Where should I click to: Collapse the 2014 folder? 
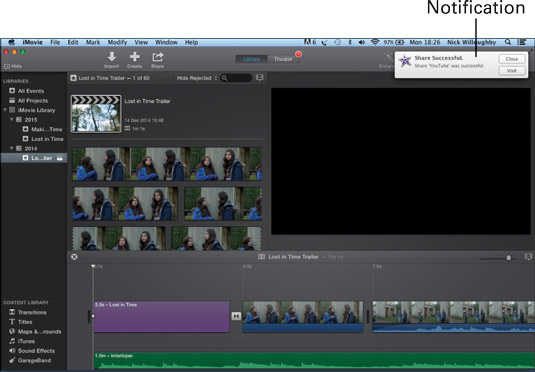(12, 148)
